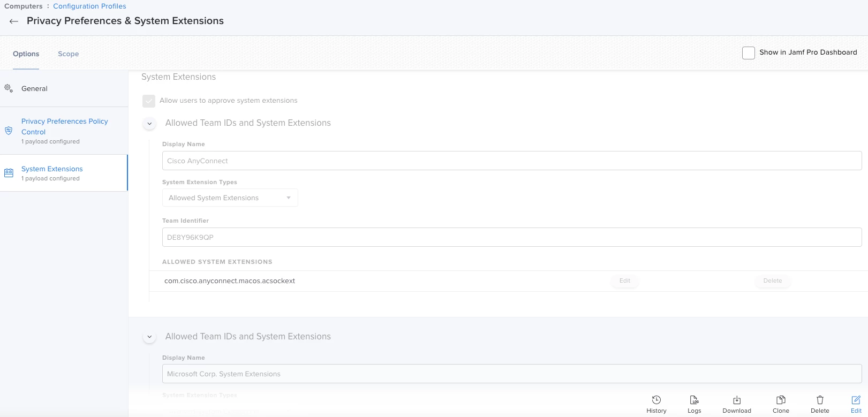
Task: Click the Privacy Preferences & System Extensions title
Action: pos(125,21)
